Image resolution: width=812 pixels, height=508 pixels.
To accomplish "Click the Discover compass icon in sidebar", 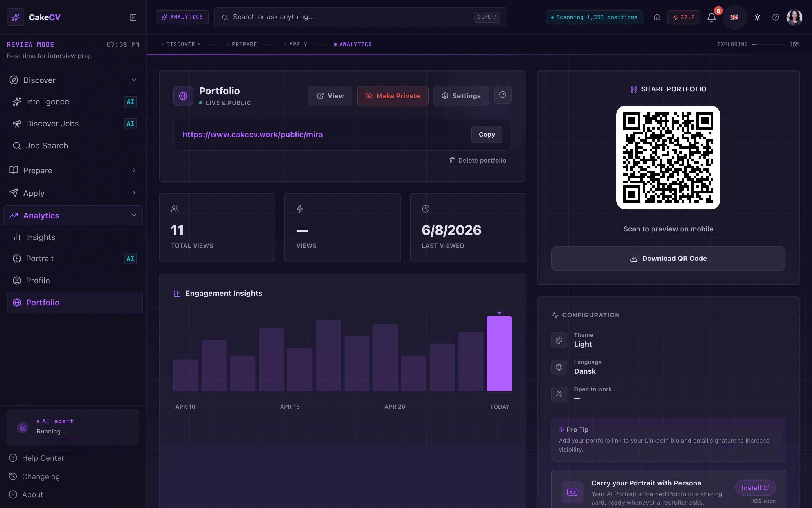I will click(x=14, y=80).
